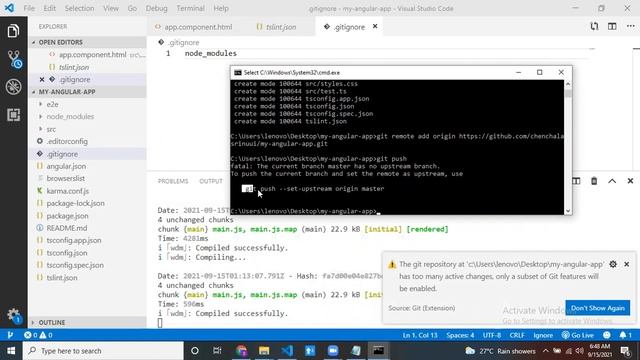Viewport: 640px width, 360px height.
Task: Open the Terminal menu
Action: 191,8
